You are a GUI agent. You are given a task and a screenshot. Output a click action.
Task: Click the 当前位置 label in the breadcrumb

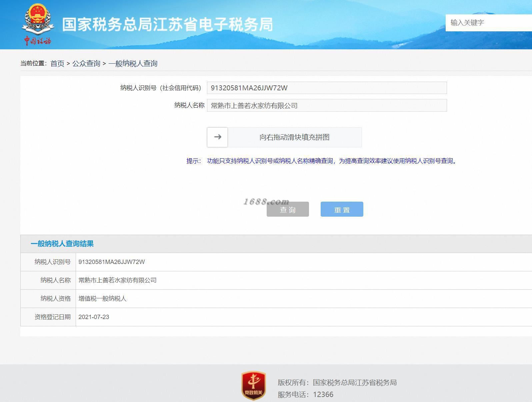[x=34, y=63]
